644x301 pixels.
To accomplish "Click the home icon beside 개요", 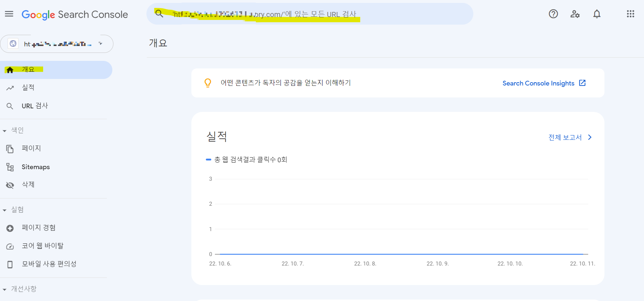I will [x=10, y=70].
